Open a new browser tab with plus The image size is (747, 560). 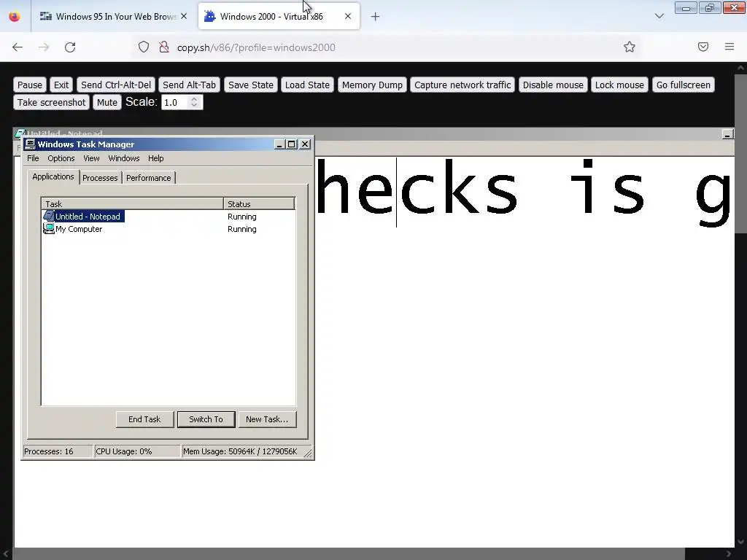pyautogui.click(x=376, y=17)
